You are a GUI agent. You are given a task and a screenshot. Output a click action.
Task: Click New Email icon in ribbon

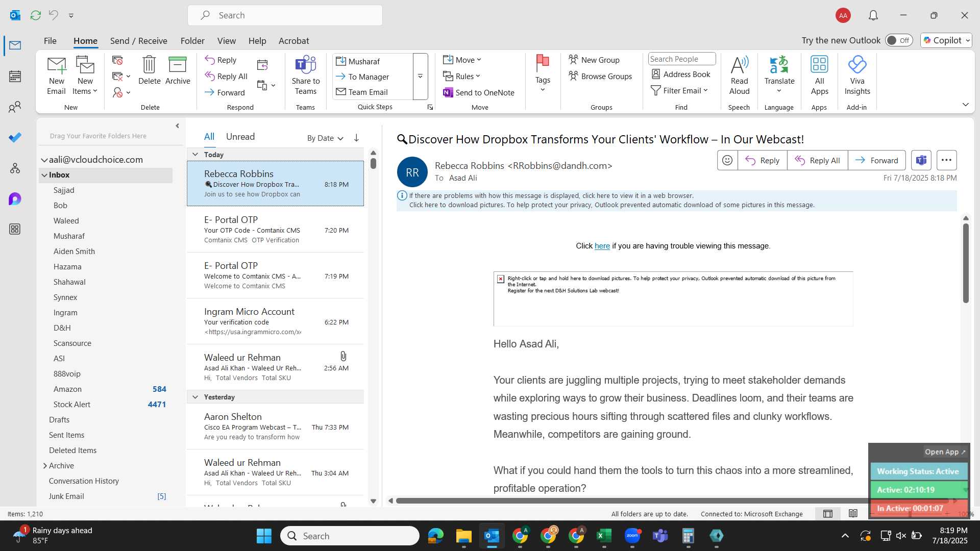[x=56, y=76]
